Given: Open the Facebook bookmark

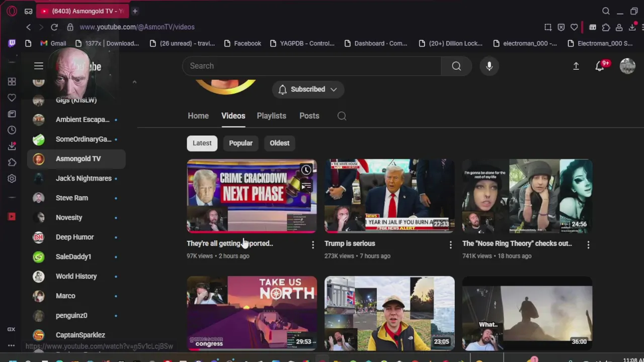Looking at the screenshot, I should coord(242,43).
